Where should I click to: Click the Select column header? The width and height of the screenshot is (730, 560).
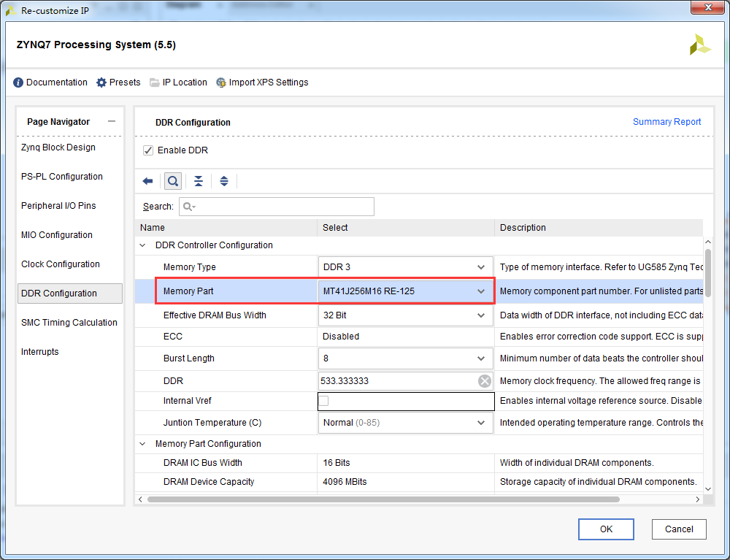(406, 228)
